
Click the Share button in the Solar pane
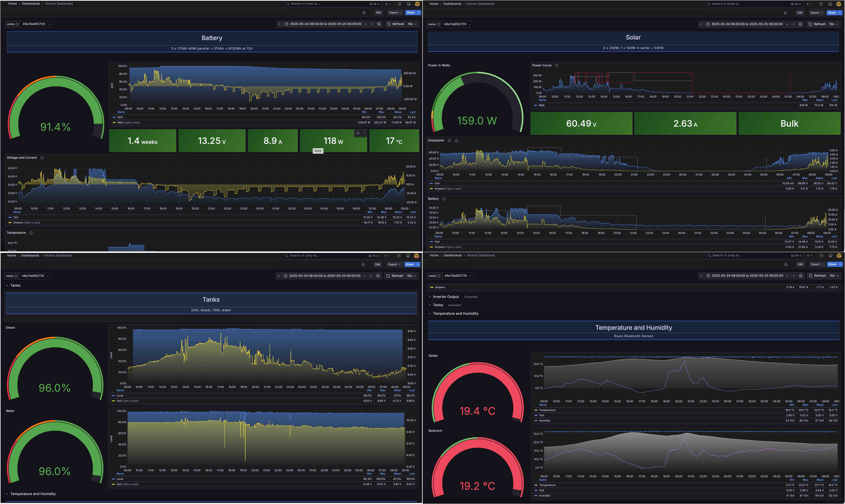[832, 13]
